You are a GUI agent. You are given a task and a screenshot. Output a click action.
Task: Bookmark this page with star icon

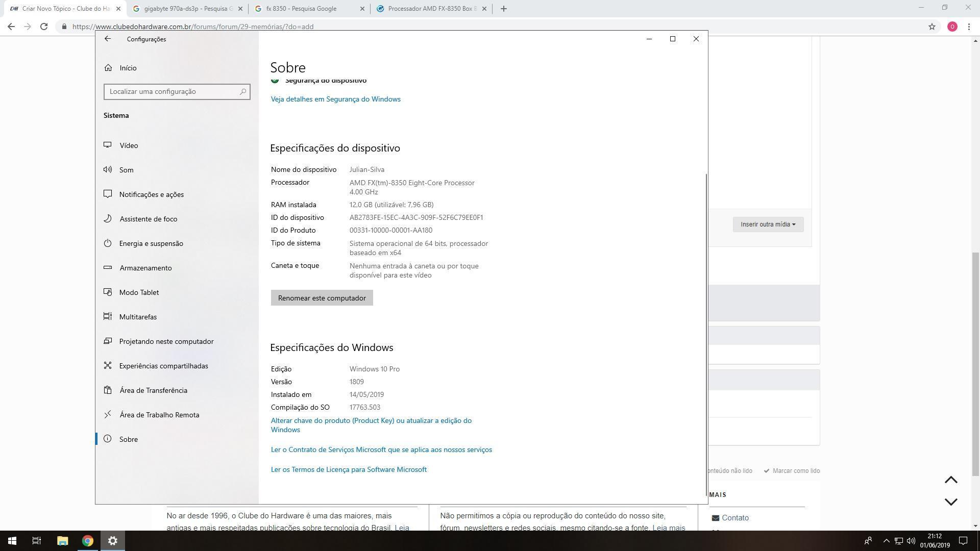[932, 27]
